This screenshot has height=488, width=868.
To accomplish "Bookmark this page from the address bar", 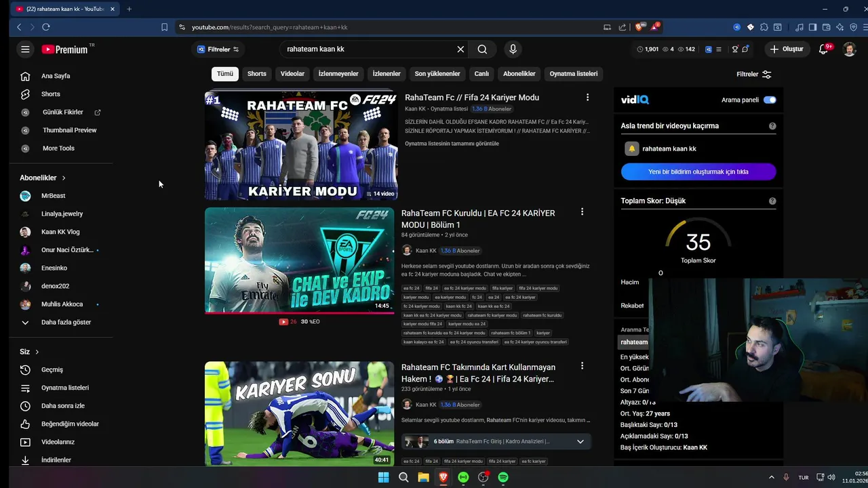I will pos(164,27).
